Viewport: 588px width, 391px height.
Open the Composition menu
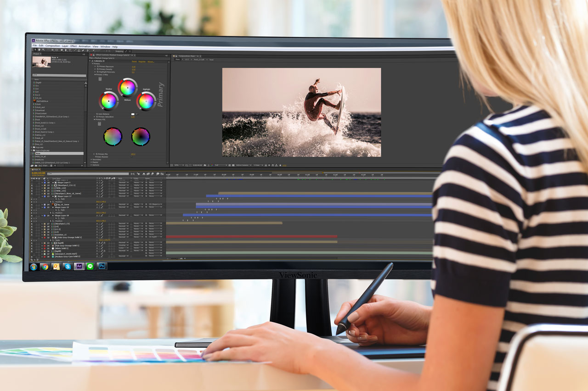(52, 46)
